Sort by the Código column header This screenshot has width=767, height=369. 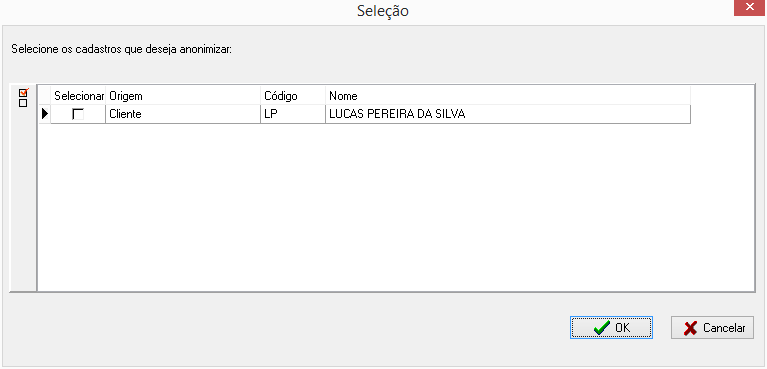[x=293, y=95]
